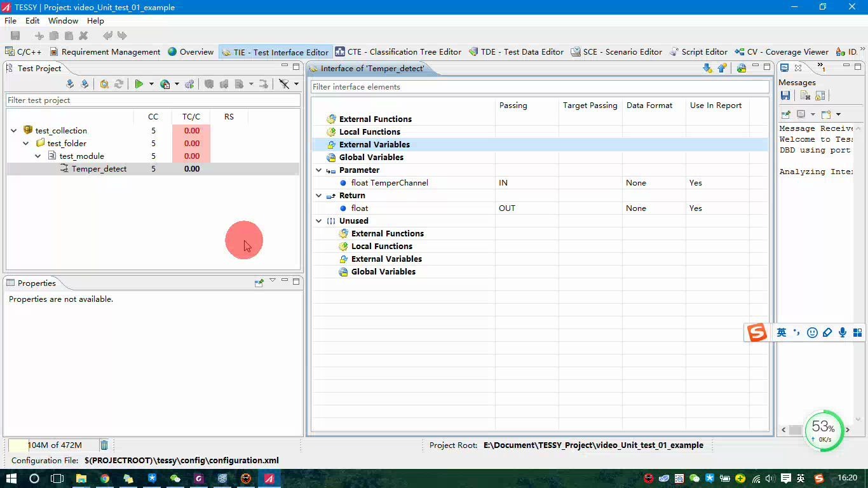Image resolution: width=868 pixels, height=488 pixels.
Task: Switch to the C/C++ perspective
Action: coord(24,52)
